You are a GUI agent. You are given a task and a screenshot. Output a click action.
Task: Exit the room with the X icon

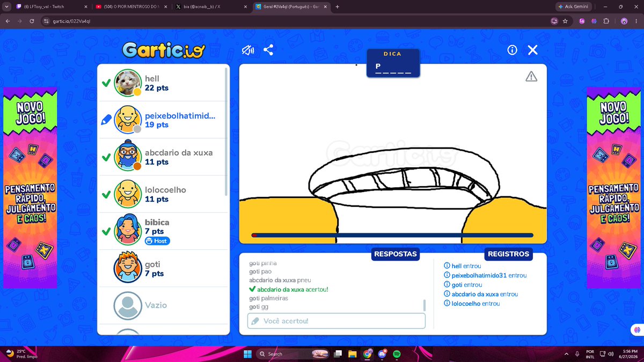(532, 50)
